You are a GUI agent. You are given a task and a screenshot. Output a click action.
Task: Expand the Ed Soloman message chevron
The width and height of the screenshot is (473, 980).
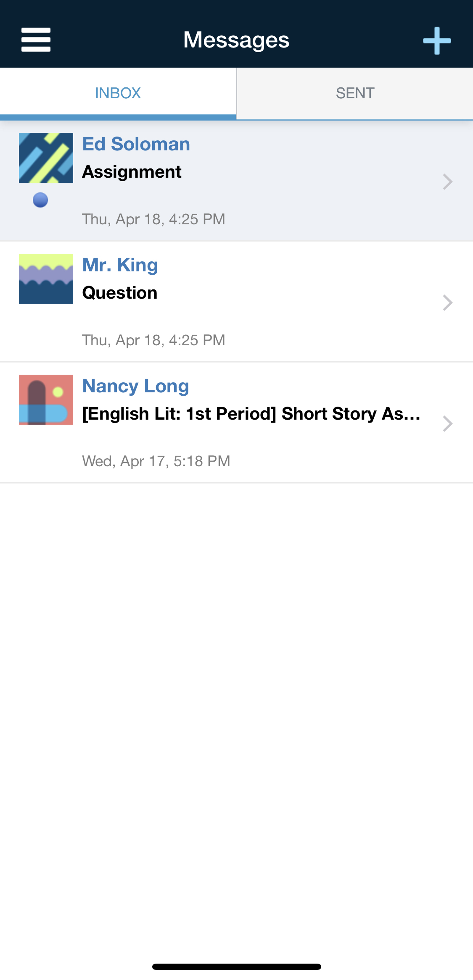point(447,182)
